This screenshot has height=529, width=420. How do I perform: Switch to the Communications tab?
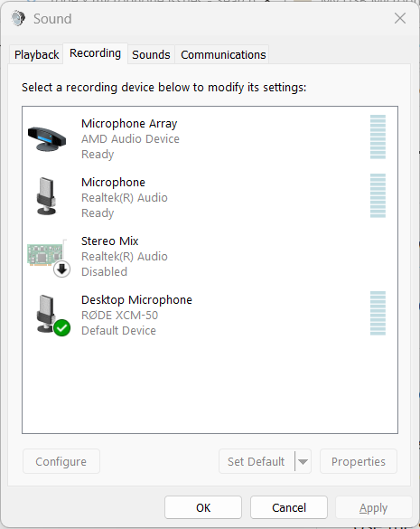(223, 54)
